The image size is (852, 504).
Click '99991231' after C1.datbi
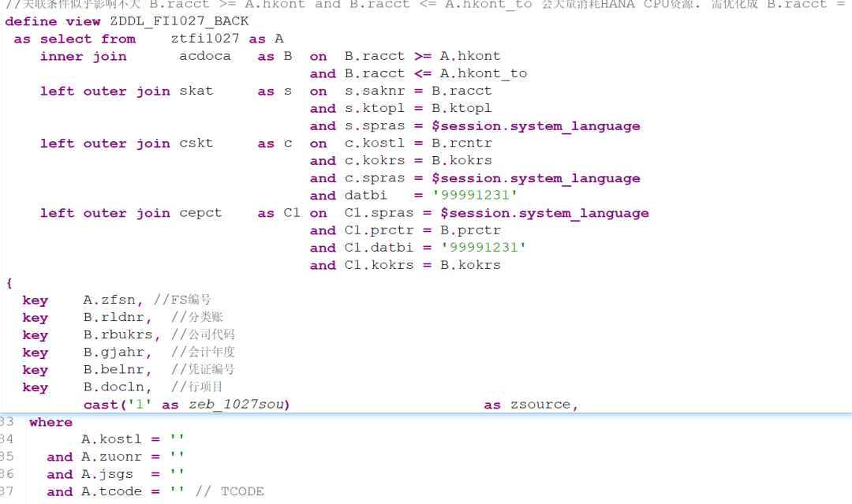(484, 248)
